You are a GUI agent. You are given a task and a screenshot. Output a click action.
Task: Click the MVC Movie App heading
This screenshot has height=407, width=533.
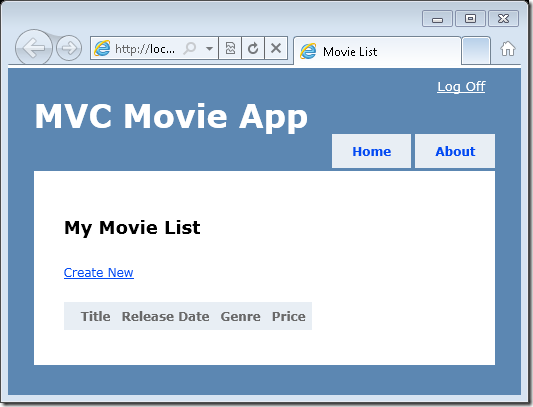pos(171,117)
